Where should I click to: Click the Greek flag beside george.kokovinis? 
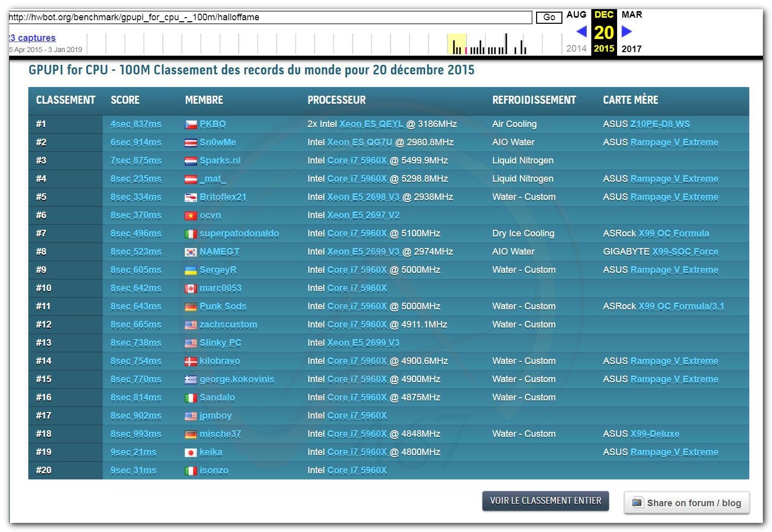point(190,380)
